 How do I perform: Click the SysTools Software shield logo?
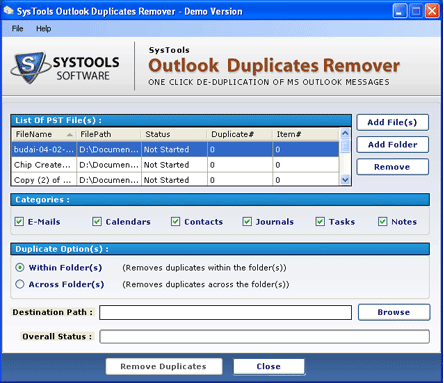pos(29,67)
